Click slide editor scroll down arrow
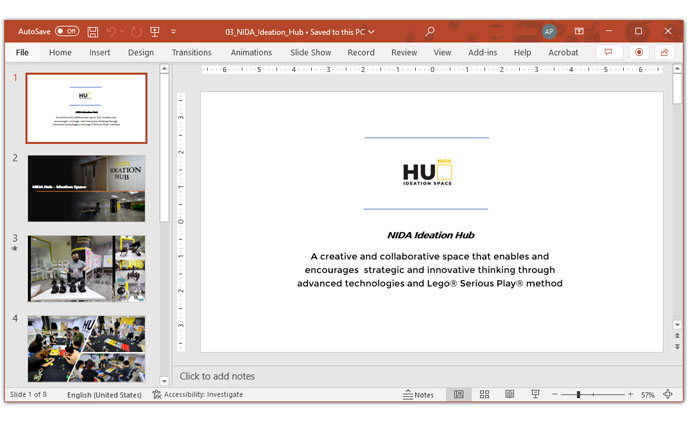Image resolution: width=688 pixels, height=424 pixels. [x=677, y=325]
